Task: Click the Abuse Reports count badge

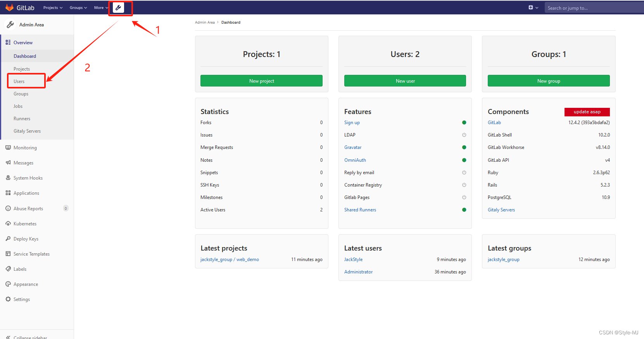Action: coord(66,208)
